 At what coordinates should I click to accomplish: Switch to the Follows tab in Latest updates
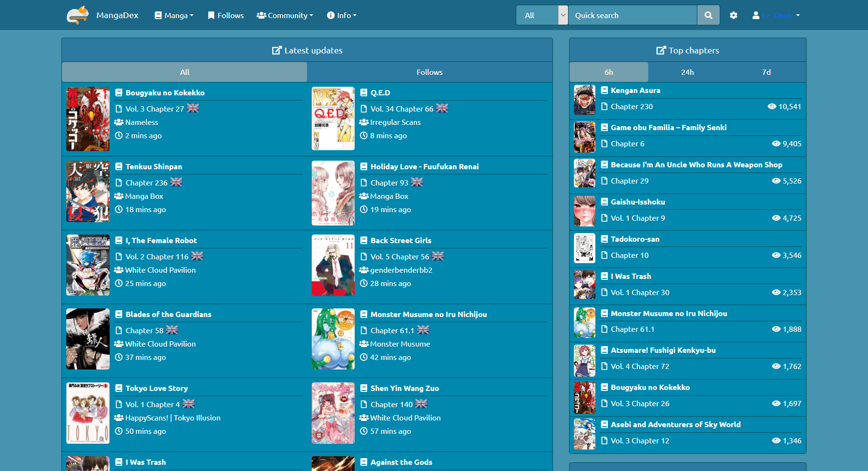click(x=429, y=72)
